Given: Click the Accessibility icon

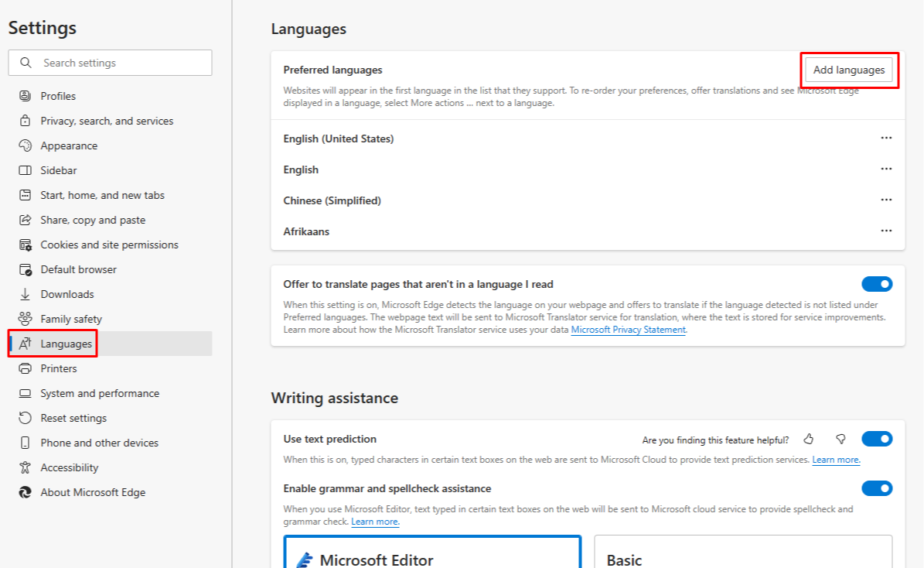Looking at the screenshot, I should pos(25,467).
